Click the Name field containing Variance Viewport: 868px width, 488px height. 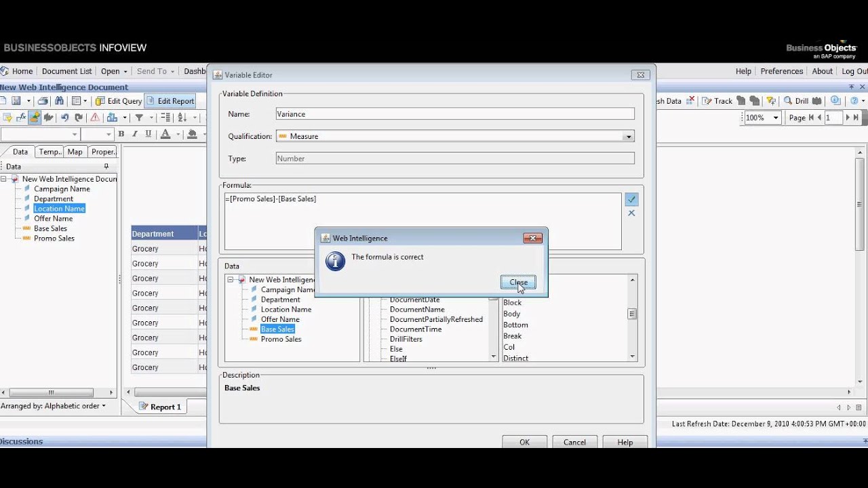(454, 114)
